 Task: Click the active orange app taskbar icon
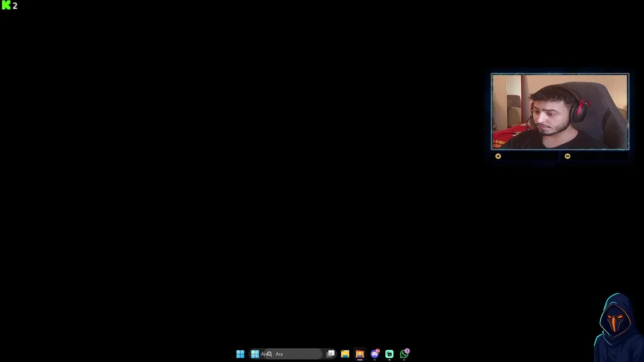click(x=360, y=354)
